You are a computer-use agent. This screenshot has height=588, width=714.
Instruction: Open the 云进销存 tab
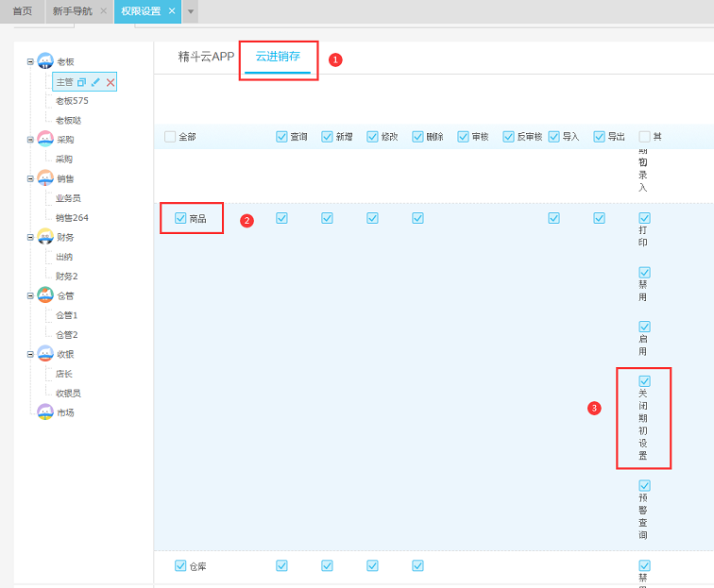pos(278,57)
